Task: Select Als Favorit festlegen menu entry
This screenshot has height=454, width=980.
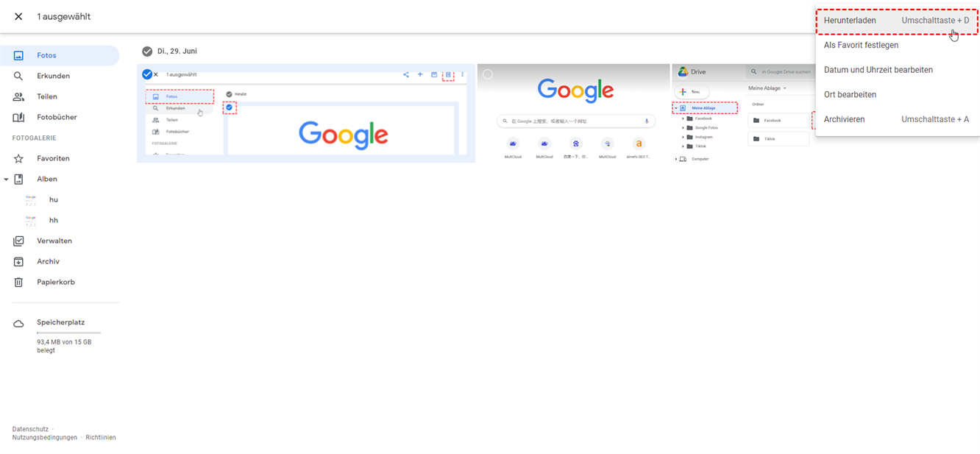Action: pyautogui.click(x=861, y=45)
